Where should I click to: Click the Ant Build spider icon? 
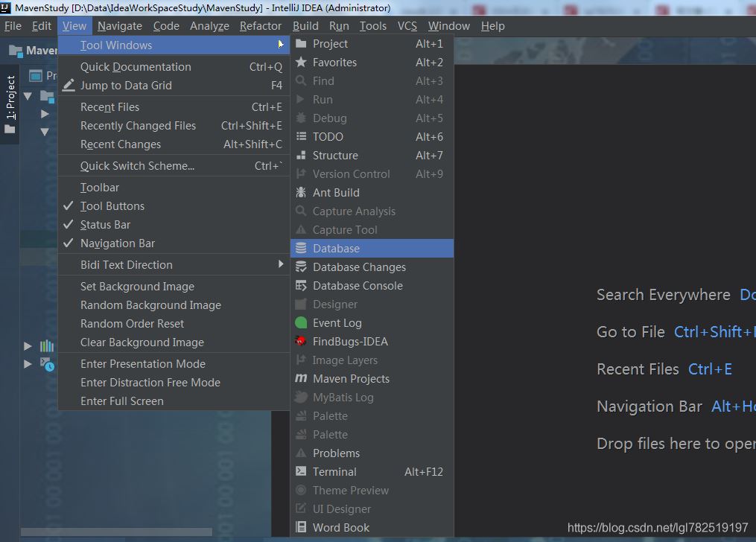coord(301,193)
